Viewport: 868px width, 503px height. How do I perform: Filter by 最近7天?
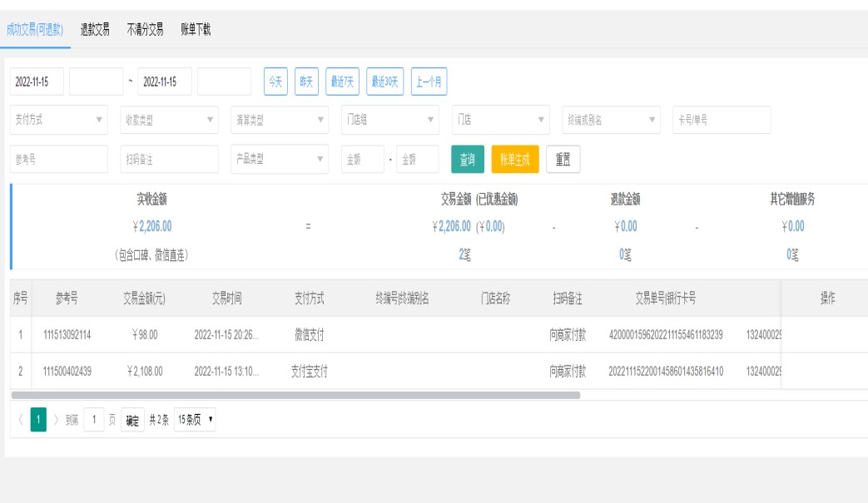click(340, 81)
